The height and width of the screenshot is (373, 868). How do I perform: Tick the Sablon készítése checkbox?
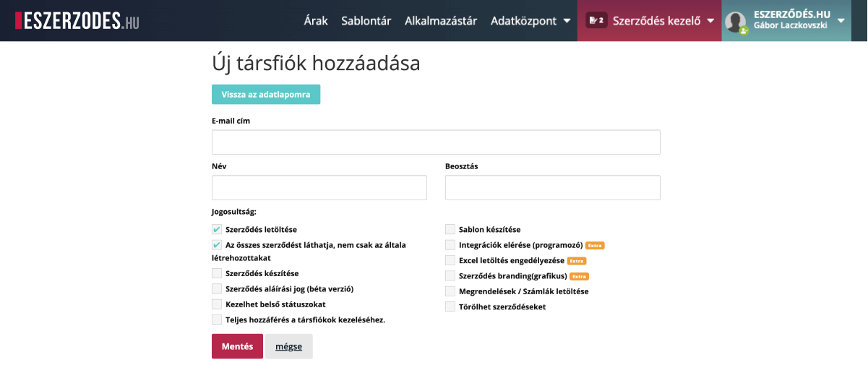[450, 229]
